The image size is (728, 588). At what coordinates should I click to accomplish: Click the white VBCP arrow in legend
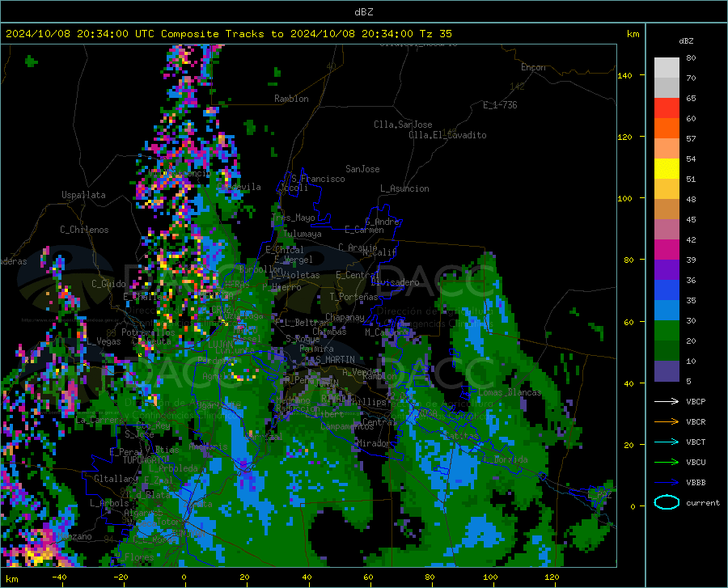(x=667, y=401)
